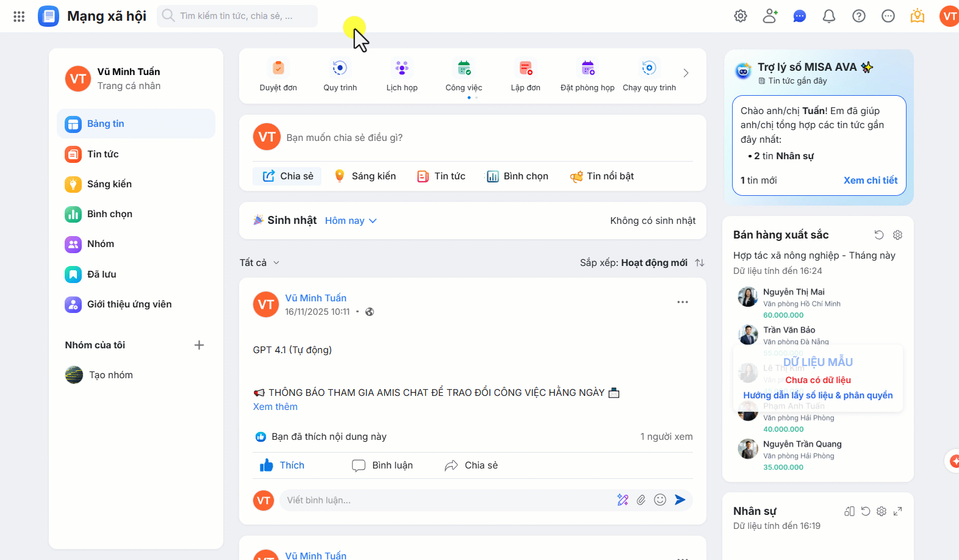Open the Đặt phòng họp shortcut

coord(587,76)
